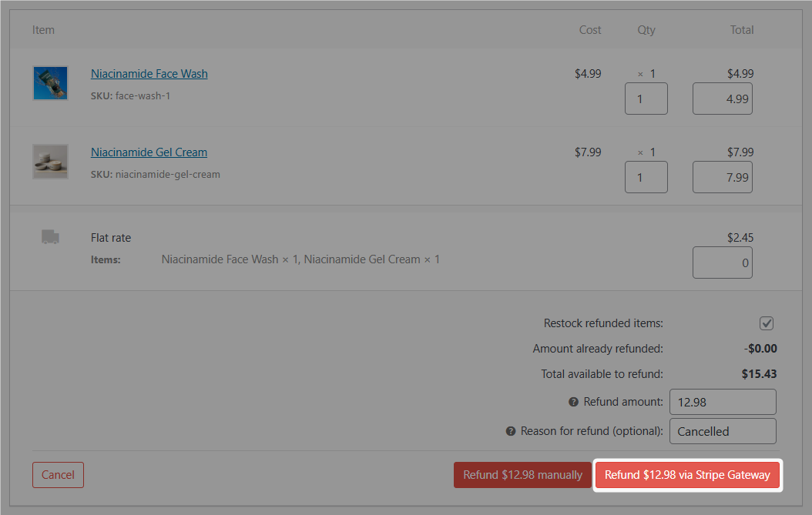Click Refund $12.98 via Stripe Gateway
The height and width of the screenshot is (515, 812).
pyautogui.click(x=687, y=475)
